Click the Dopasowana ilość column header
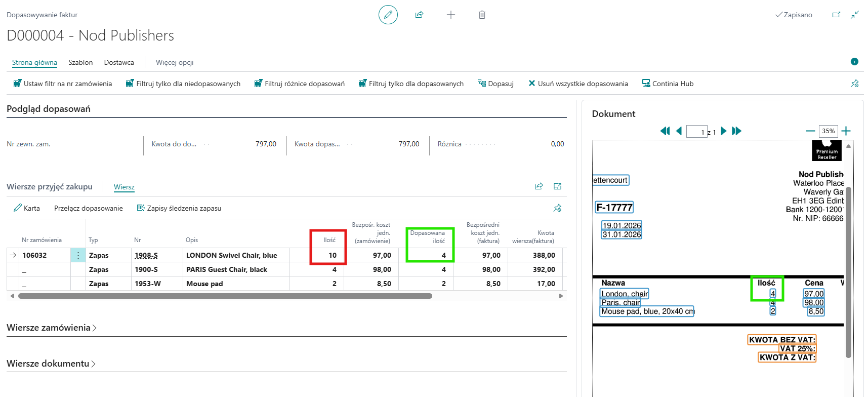The image size is (868, 397). tap(427, 237)
